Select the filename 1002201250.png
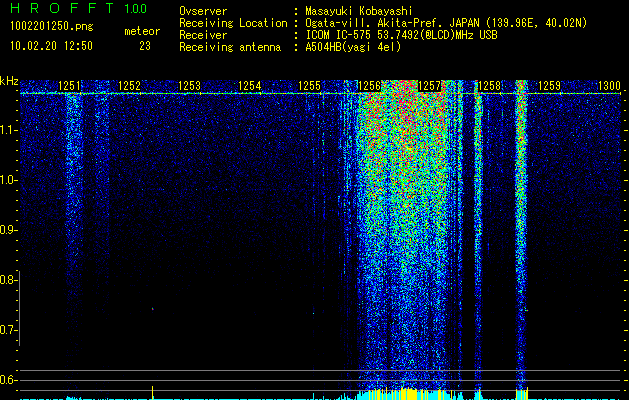 [x=52, y=27]
